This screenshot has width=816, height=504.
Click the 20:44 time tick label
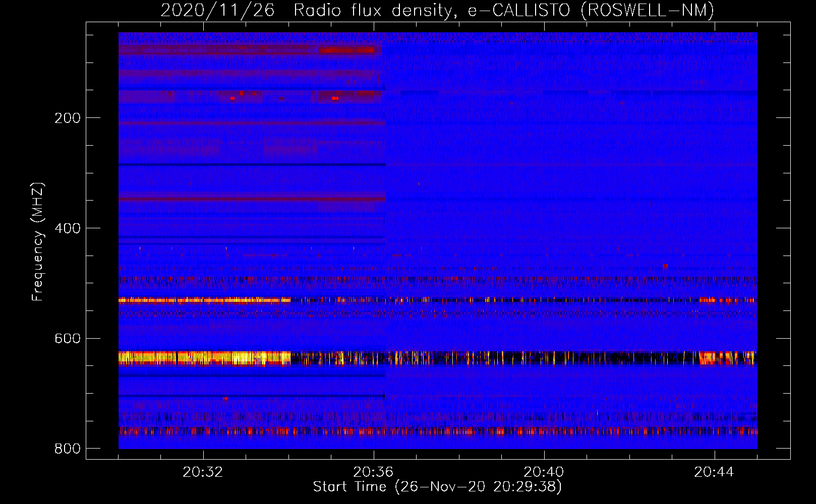[714, 472]
